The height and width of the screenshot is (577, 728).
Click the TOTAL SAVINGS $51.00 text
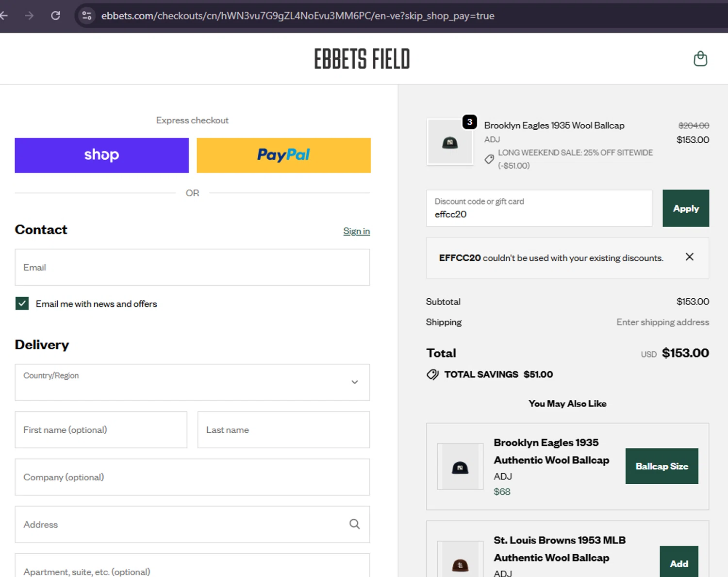(498, 374)
